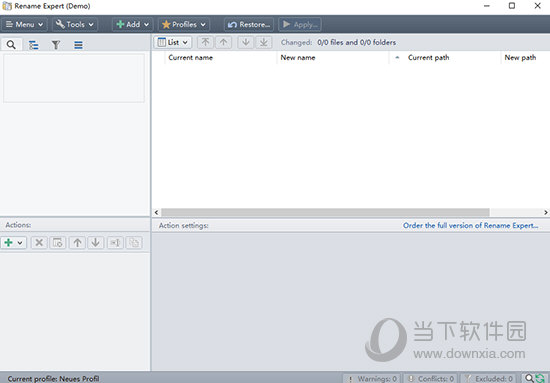Click the Current profile: Neues Profil text
This screenshot has width=550, height=383.
point(53,379)
